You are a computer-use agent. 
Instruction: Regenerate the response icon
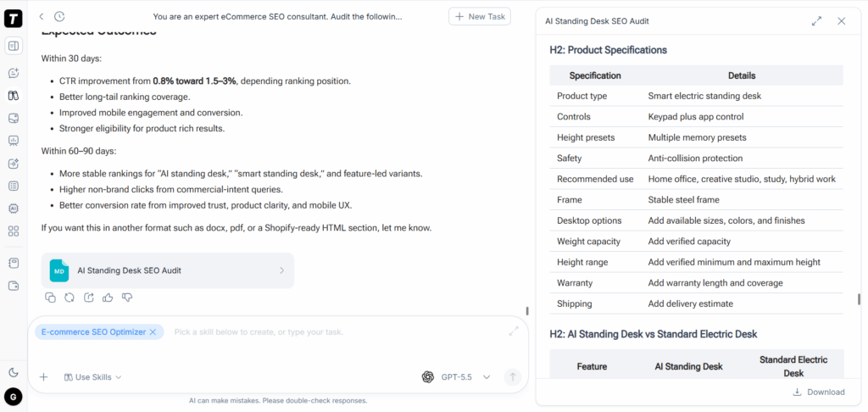(70, 298)
